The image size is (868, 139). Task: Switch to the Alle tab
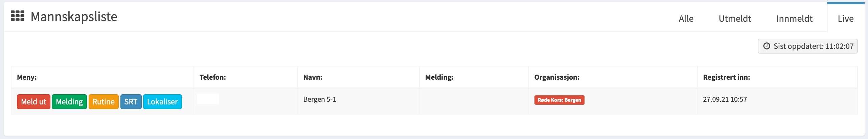tap(686, 19)
